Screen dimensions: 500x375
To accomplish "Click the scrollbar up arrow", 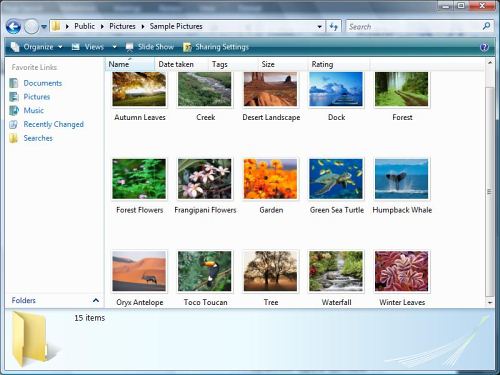I will coord(490,62).
